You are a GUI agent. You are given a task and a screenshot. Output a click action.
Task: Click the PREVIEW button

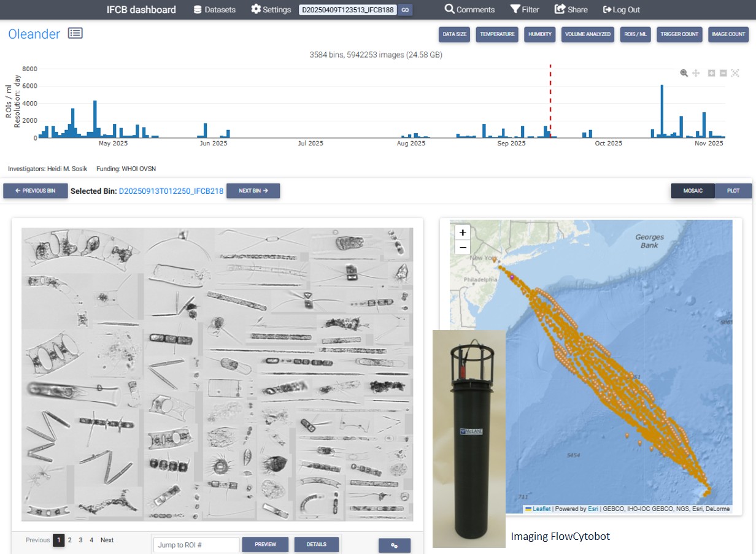coord(266,544)
